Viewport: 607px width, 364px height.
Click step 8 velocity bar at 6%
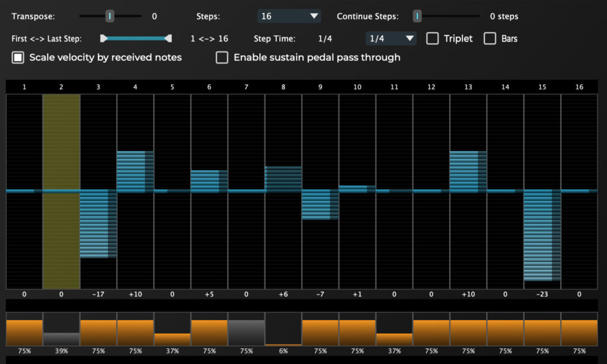click(283, 343)
